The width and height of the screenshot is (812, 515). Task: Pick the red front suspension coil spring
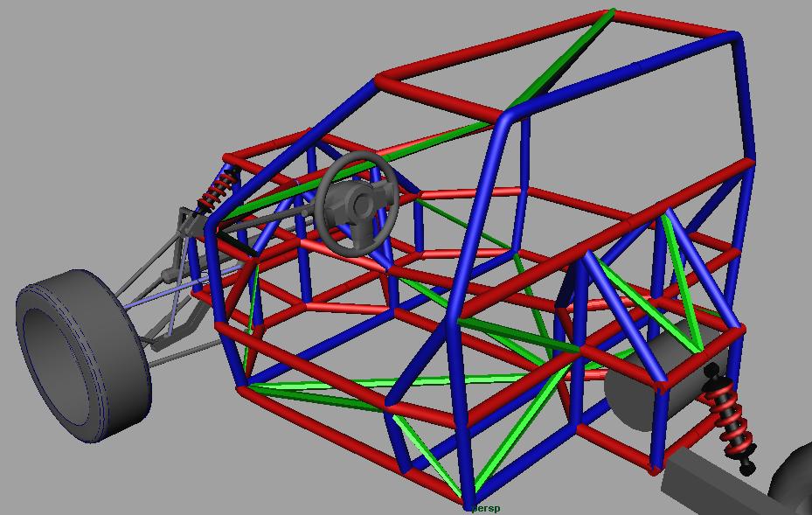(x=218, y=190)
